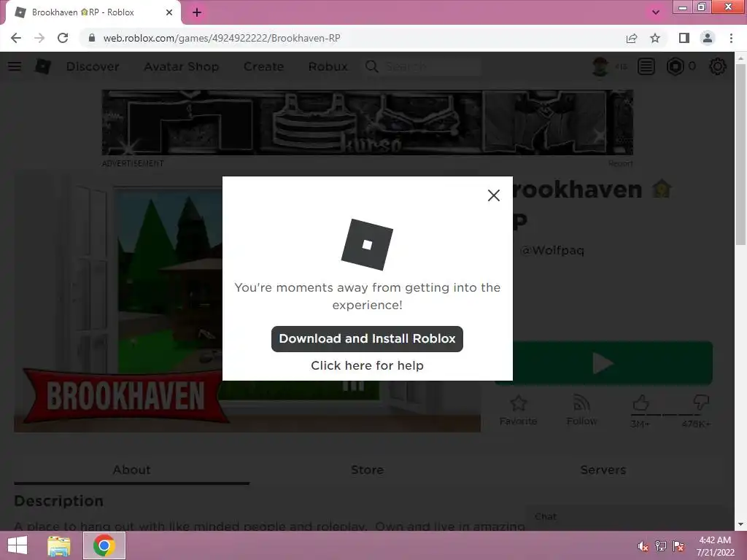Close the Brookhaven RP tab
Screen dimensions: 747x560
(169, 12)
